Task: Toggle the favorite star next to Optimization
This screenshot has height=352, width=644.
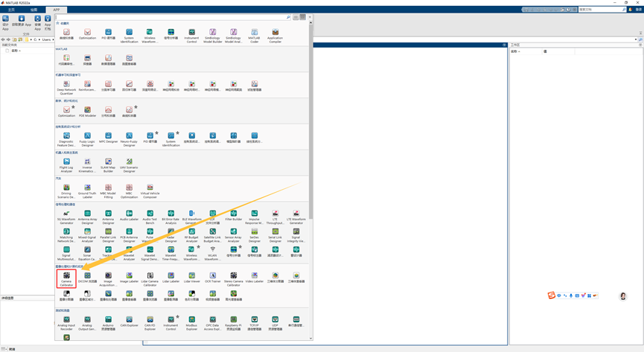Action: [74, 107]
